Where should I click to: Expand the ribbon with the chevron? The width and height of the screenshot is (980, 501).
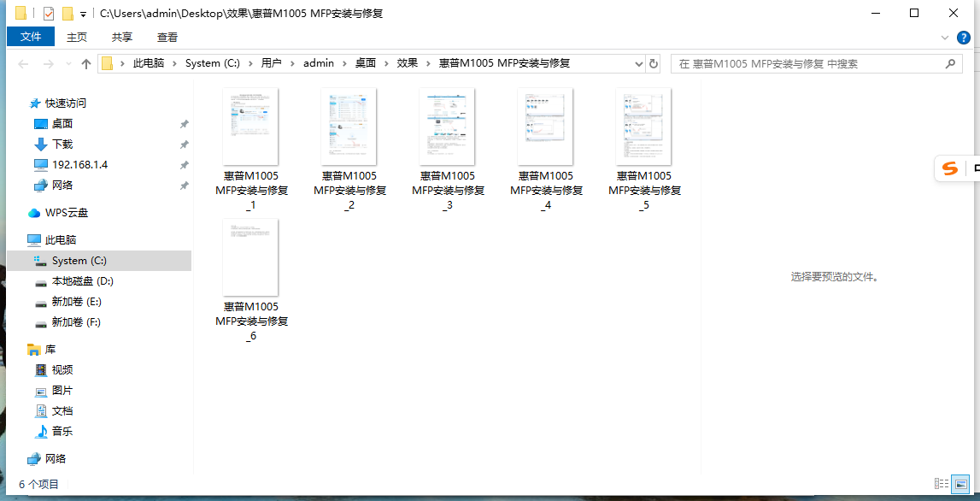pos(945,38)
